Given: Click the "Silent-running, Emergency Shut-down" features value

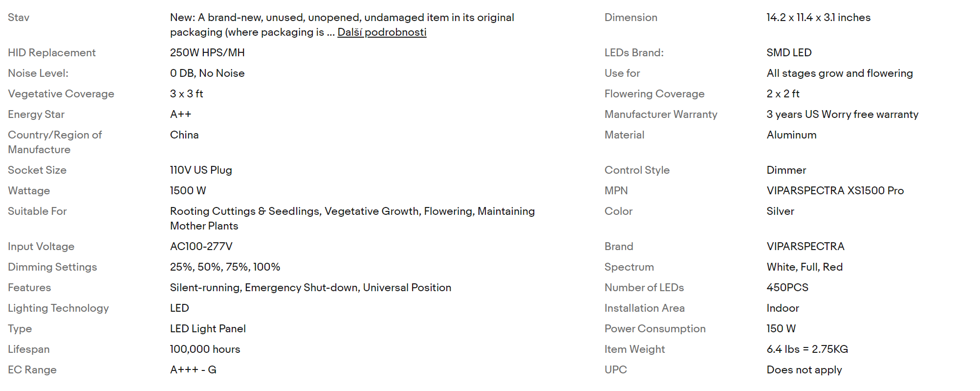Looking at the screenshot, I should [x=310, y=288].
